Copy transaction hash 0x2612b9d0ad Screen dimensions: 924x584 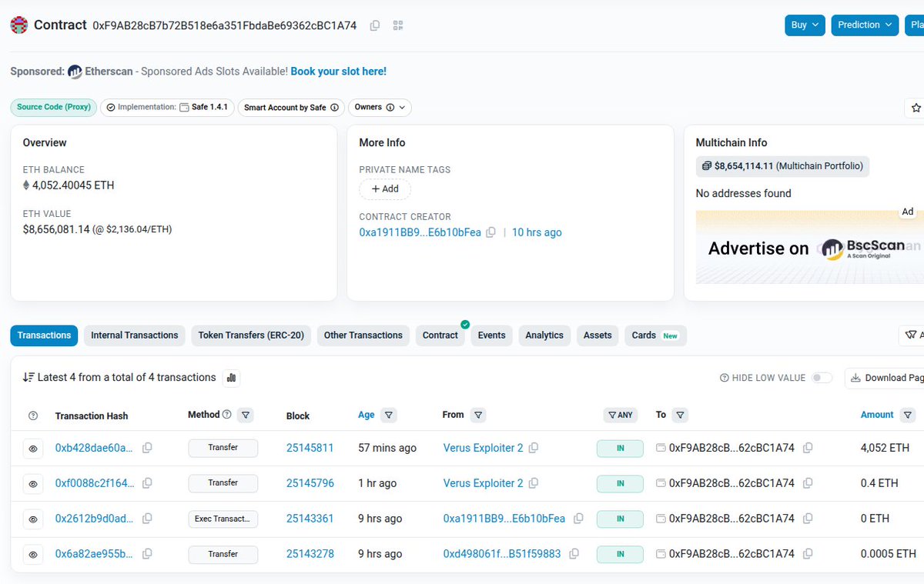click(147, 519)
